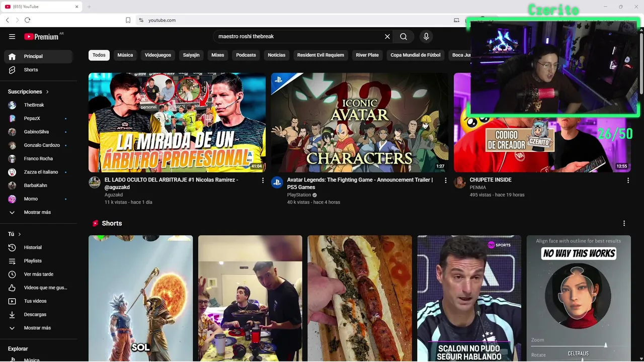Screen dimensions: 644x362
Task: Select the Mixes filter chip
Action: (x=218, y=55)
